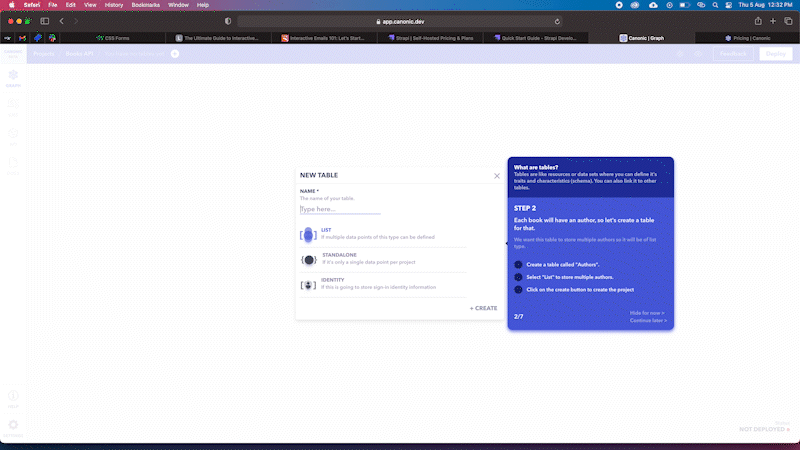Open the Bookmarks menu

coord(145,5)
